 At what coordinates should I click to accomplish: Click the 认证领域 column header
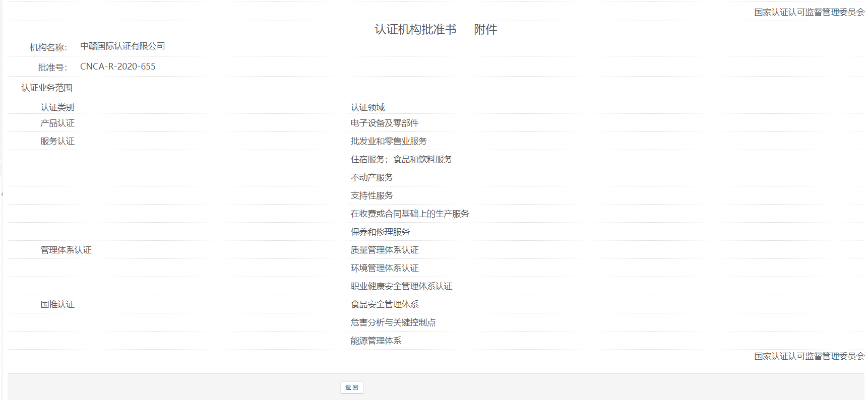click(367, 107)
